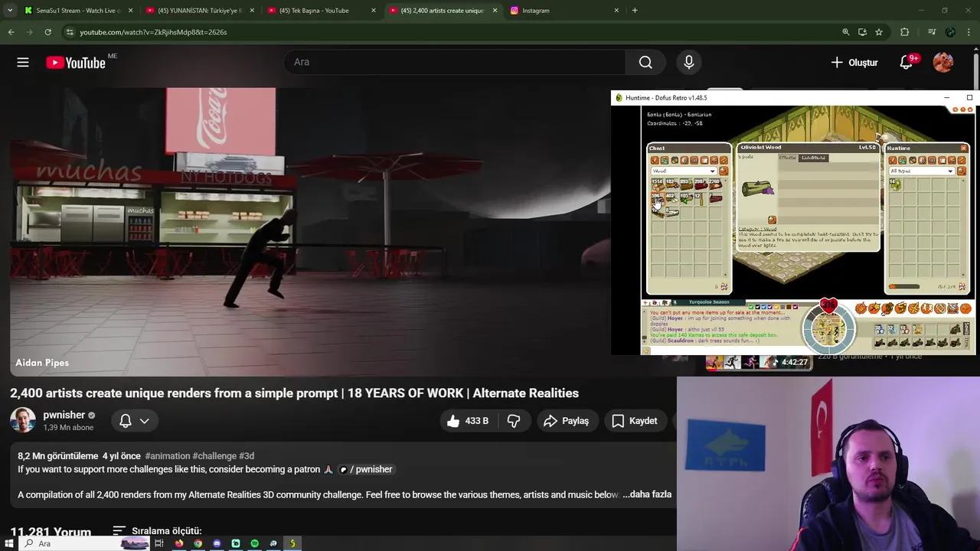Toggle the green chat channel checkbox
Image resolution: width=980 pixels, height=551 pixels.
pyautogui.click(x=751, y=307)
